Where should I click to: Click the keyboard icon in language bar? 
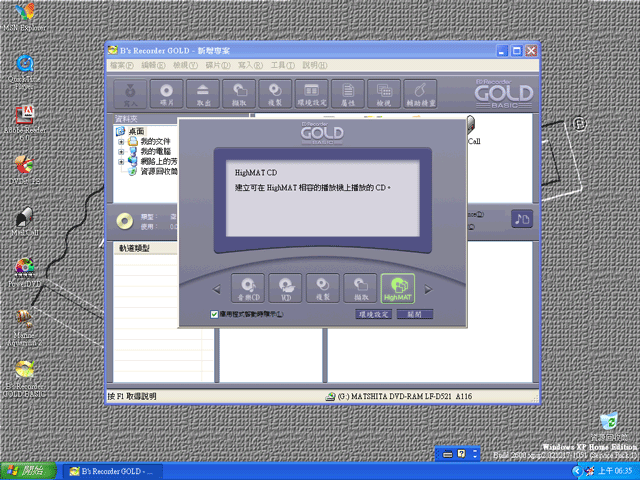click(x=448, y=454)
